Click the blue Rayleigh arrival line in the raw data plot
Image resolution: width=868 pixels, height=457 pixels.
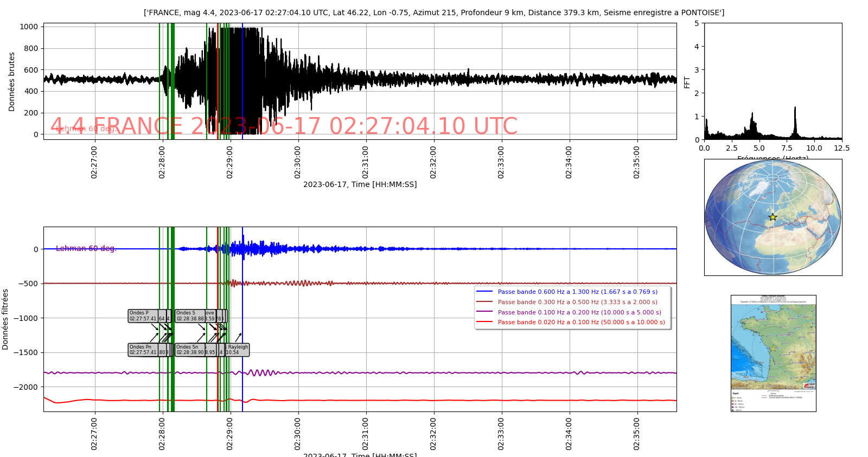242,81
